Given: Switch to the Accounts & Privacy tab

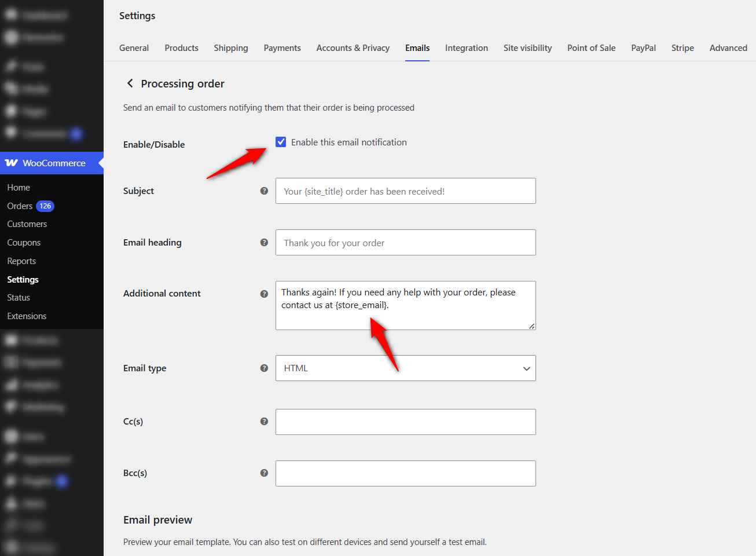Looking at the screenshot, I should pos(353,48).
